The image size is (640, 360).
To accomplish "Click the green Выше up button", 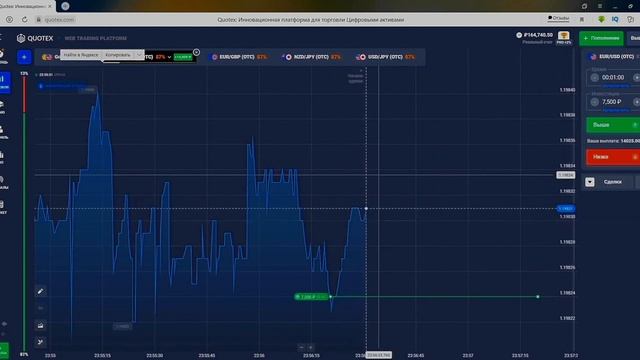I will point(613,125).
